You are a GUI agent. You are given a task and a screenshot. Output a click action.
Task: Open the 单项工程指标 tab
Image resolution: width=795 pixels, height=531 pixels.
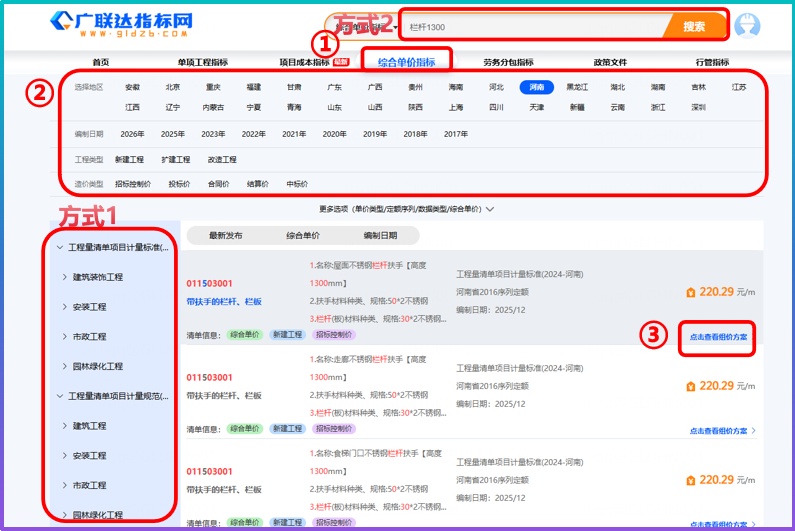[x=202, y=62]
